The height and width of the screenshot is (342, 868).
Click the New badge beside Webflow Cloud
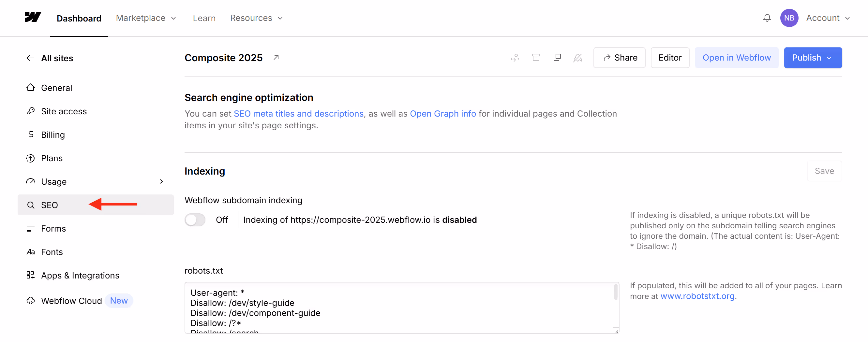tap(119, 301)
